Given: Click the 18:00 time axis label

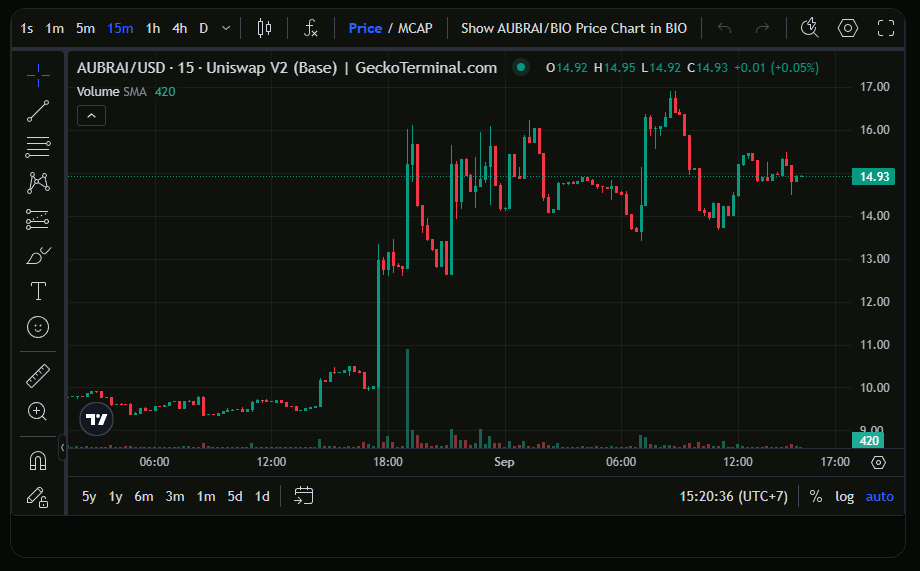Looking at the screenshot, I should tap(388, 462).
